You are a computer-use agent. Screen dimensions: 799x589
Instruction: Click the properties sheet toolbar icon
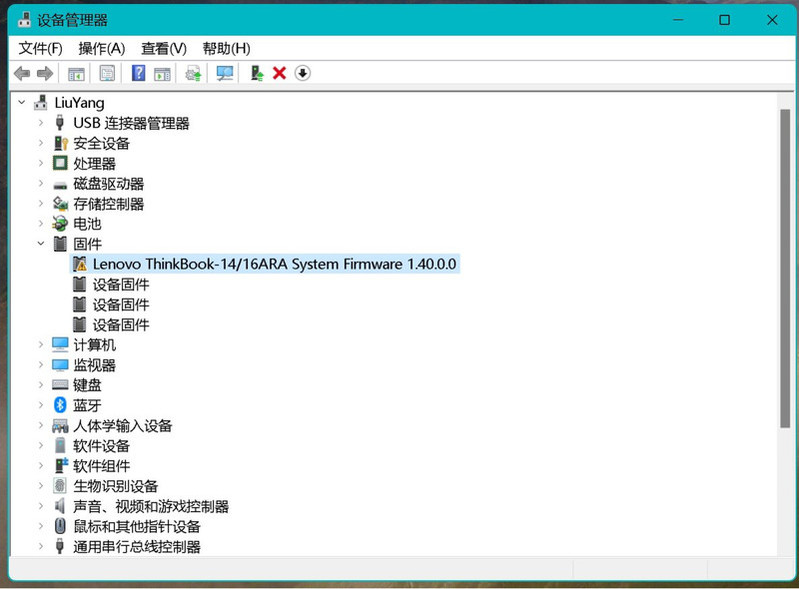(x=107, y=73)
